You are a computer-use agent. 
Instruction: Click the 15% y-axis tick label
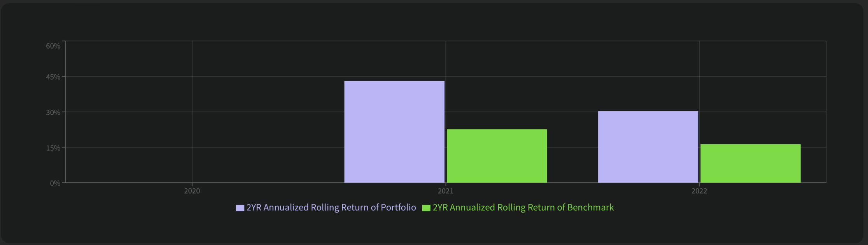pyautogui.click(x=53, y=148)
